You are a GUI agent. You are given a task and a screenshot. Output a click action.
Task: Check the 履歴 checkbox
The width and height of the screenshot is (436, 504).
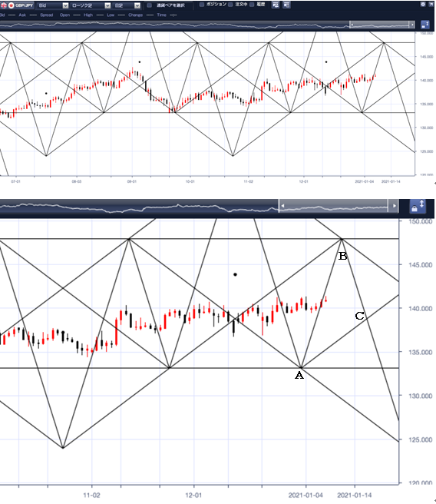(x=252, y=5)
